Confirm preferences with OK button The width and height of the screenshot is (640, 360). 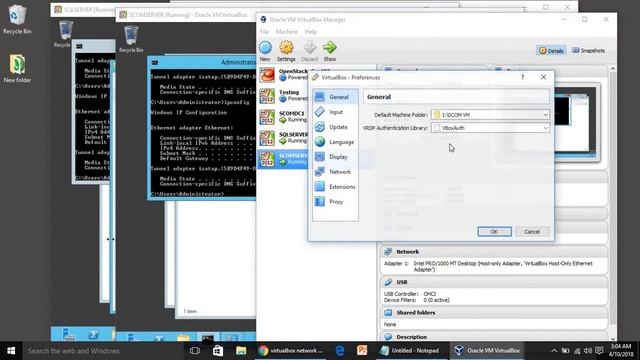point(494,231)
